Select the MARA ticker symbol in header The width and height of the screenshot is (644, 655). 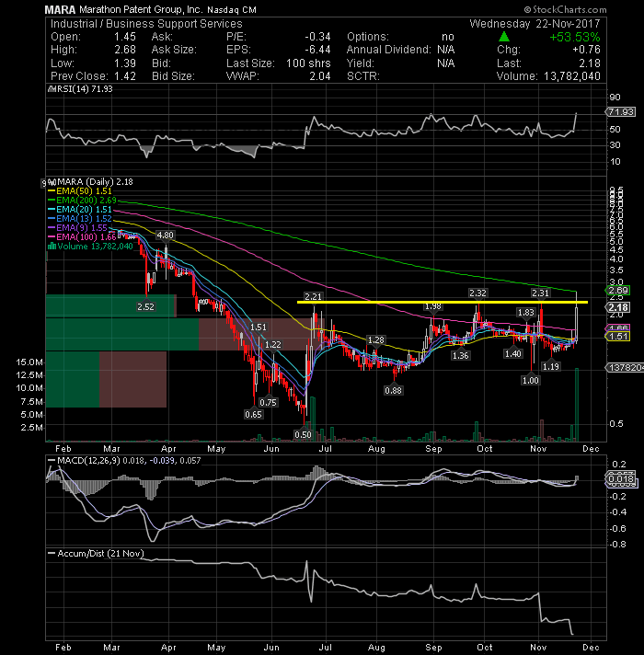[60, 9]
